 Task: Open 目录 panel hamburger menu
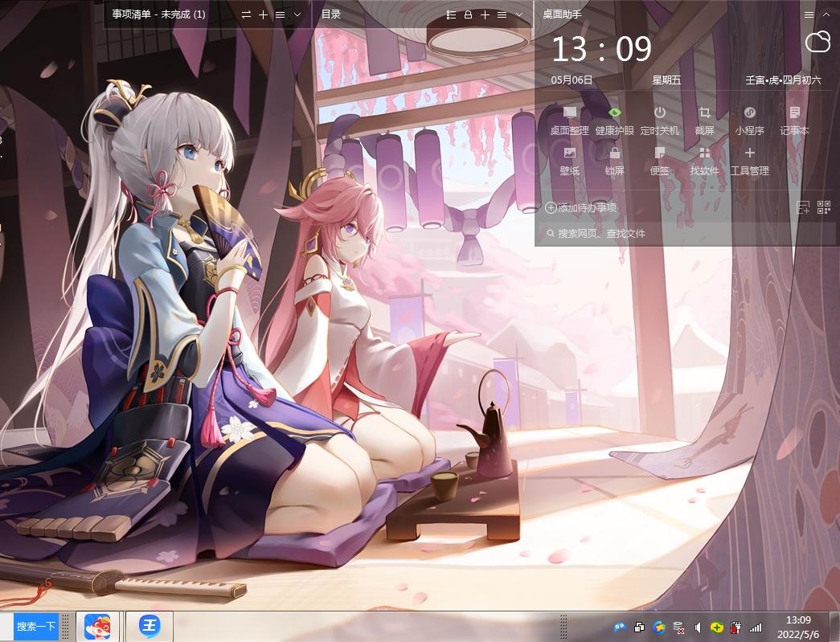point(502,15)
